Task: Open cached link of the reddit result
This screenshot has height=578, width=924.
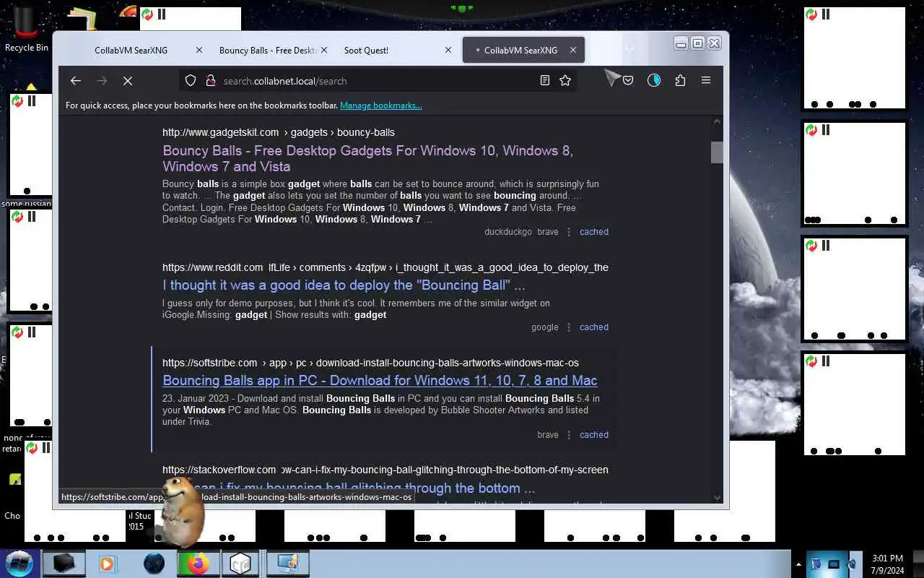Action: (x=594, y=327)
